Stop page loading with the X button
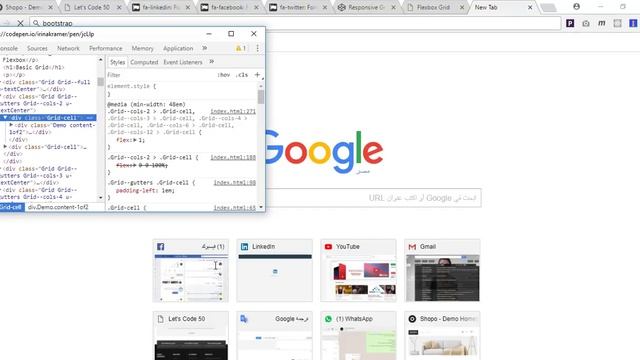640x360 pixels. (x=20, y=23)
